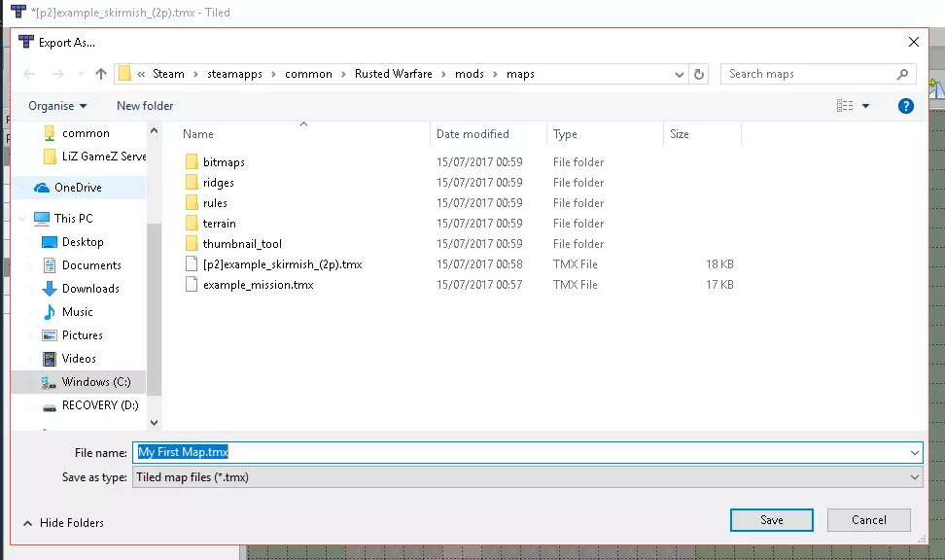Select mods in the address path
Viewport: 945px width, 560px height.
click(x=469, y=74)
